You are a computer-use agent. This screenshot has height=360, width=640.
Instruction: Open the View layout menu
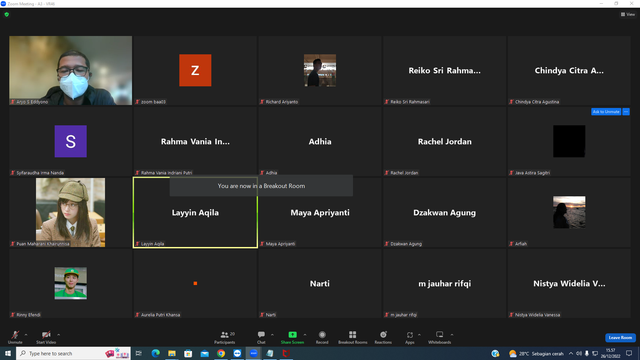point(628,14)
